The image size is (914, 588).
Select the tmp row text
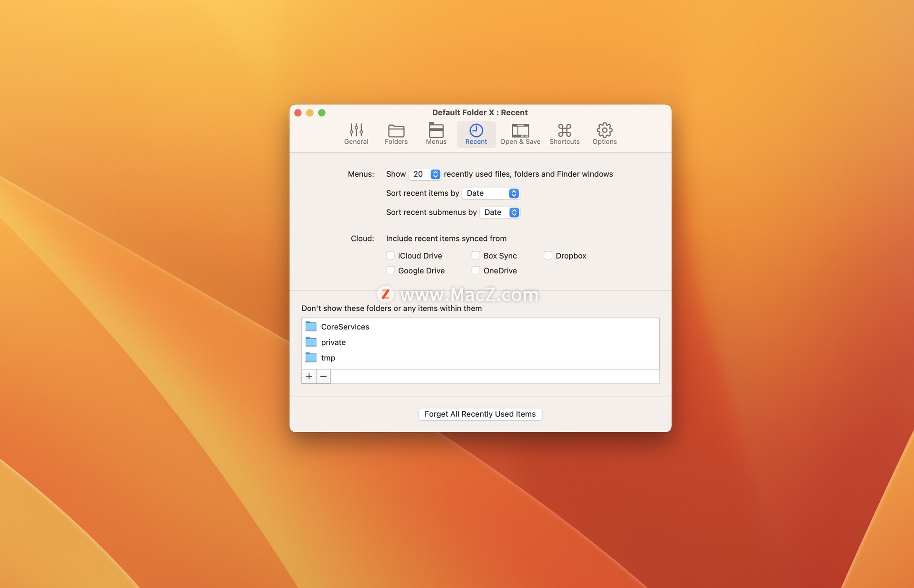328,358
